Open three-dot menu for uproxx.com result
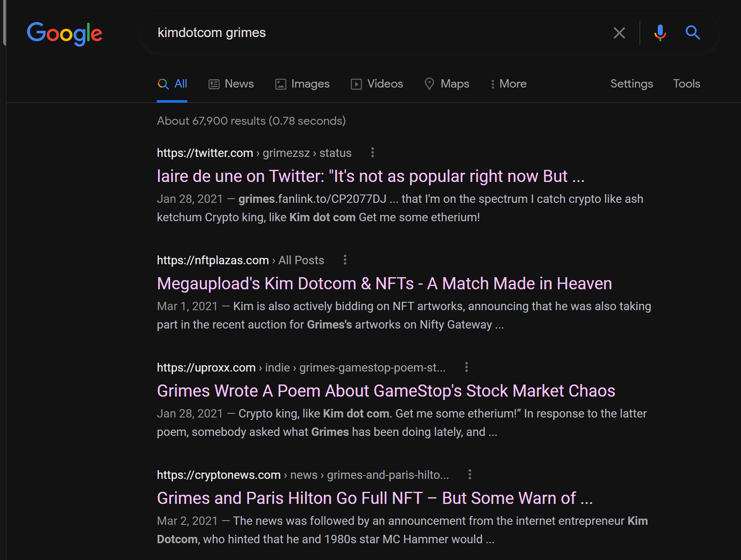Image resolution: width=741 pixels, height=560 pixels. tap(466, 367)
